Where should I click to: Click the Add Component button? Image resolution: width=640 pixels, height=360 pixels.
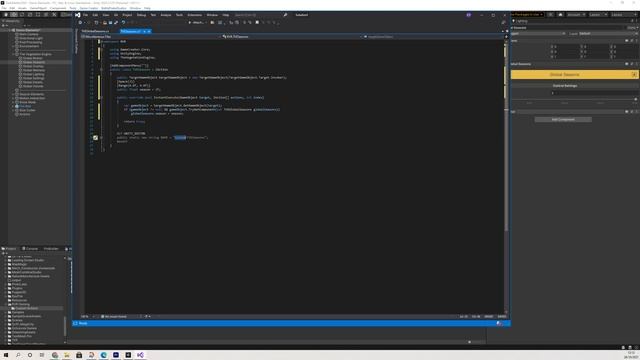[x=563, y=120]
